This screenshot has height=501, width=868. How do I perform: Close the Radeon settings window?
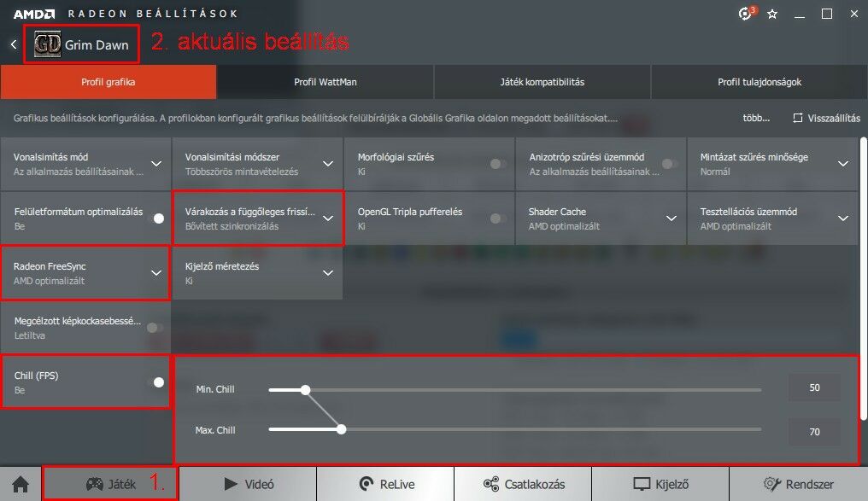click(x=854, y=14)
